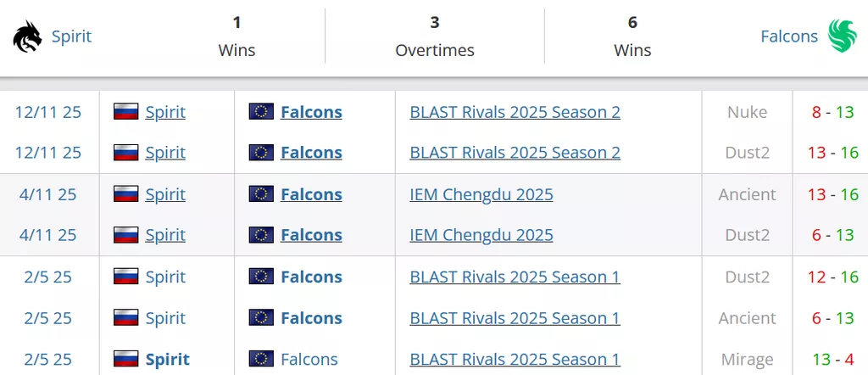Open Falcons team page from header

coord(788,36)
